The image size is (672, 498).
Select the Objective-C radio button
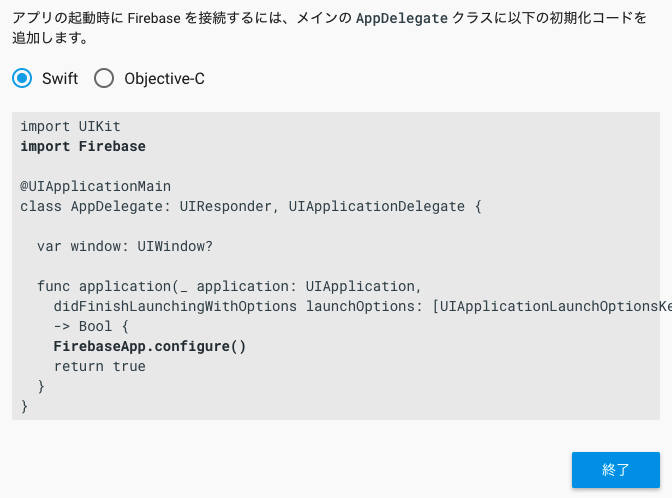pyautogui.click(x=104, y=78)
